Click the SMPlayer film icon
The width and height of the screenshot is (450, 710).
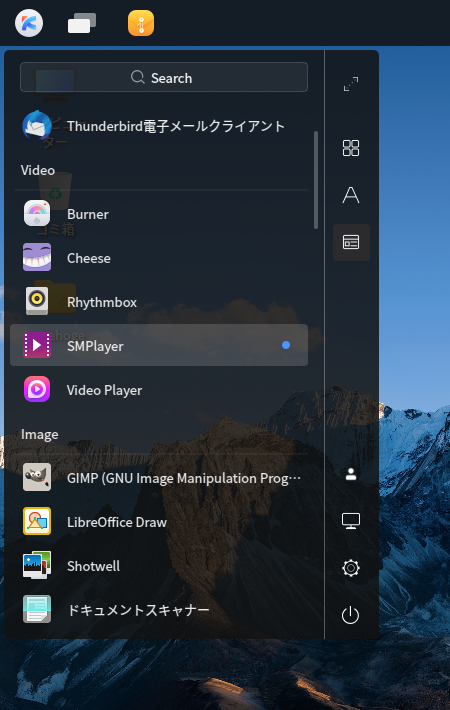tap(37, 345)
